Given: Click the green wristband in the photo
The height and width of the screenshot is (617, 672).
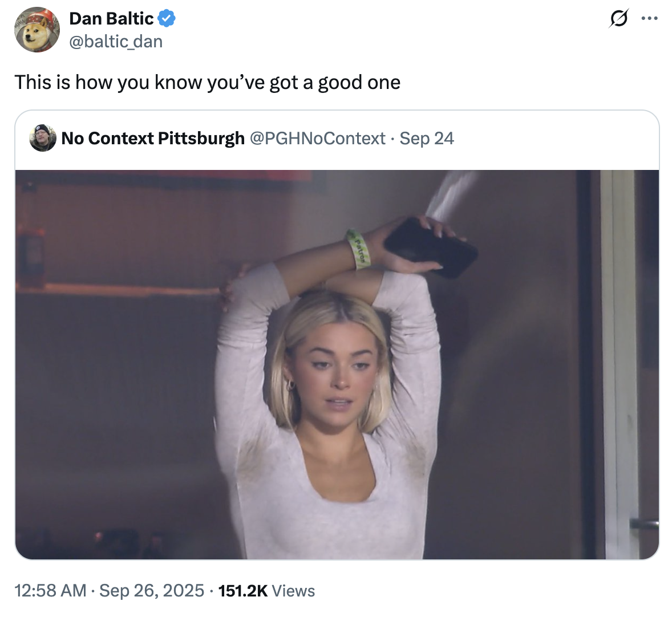Looking at the screenshot, I should [x=359, y=249].
